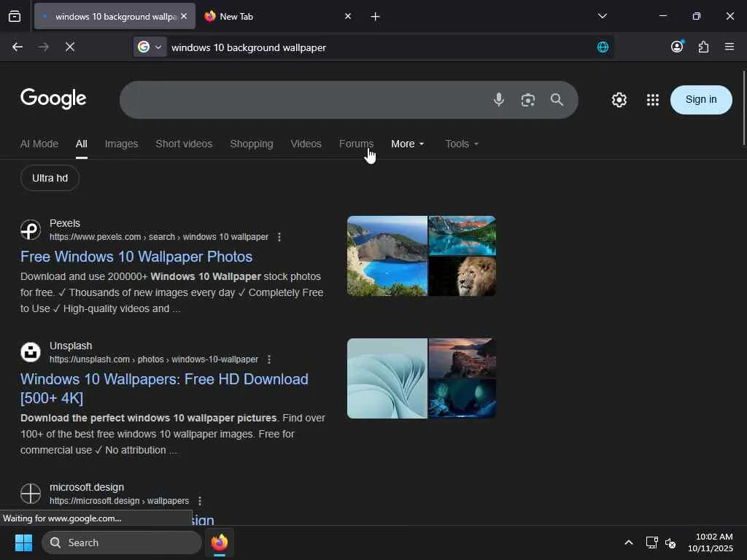The height and width of the screenshot is (560, 747).
Task: Select the windows 10 background wallpaper tab
Action: (115, 16)
